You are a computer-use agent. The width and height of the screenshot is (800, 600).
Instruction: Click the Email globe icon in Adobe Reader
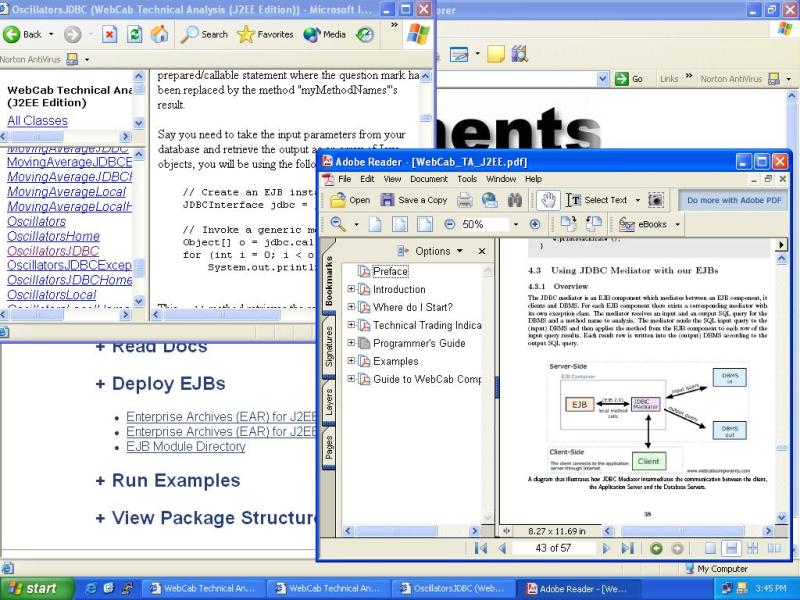[x=490, y=200]
